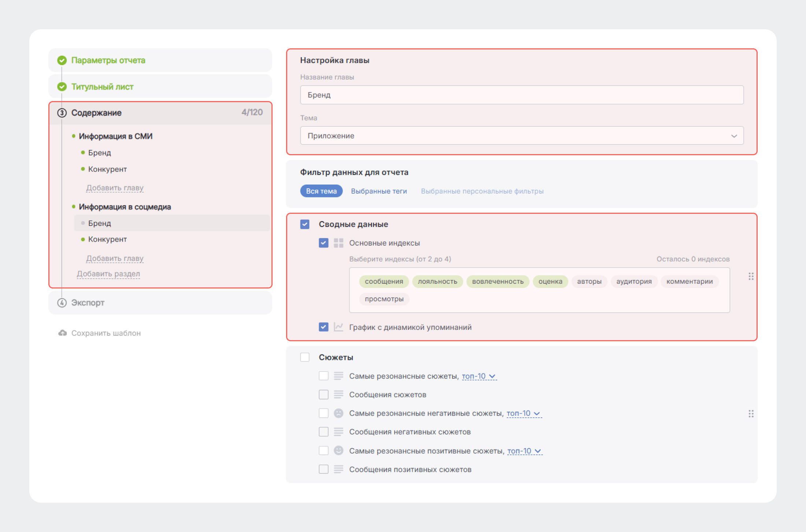The width and height of the screenshot is (806, 532).
Task: Expand топ-10 dropdown for Самые резонансные сюжеты
Action: [x=479, y=376]
